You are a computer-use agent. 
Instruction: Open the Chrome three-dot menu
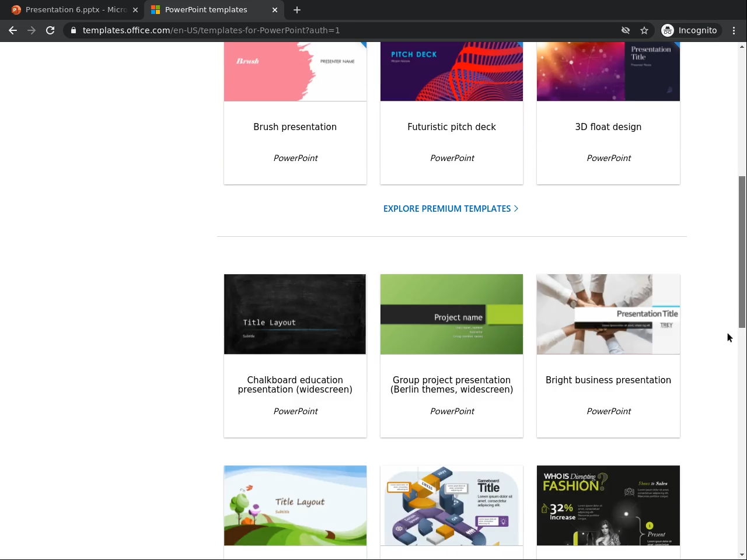click(x=734, y=30)
